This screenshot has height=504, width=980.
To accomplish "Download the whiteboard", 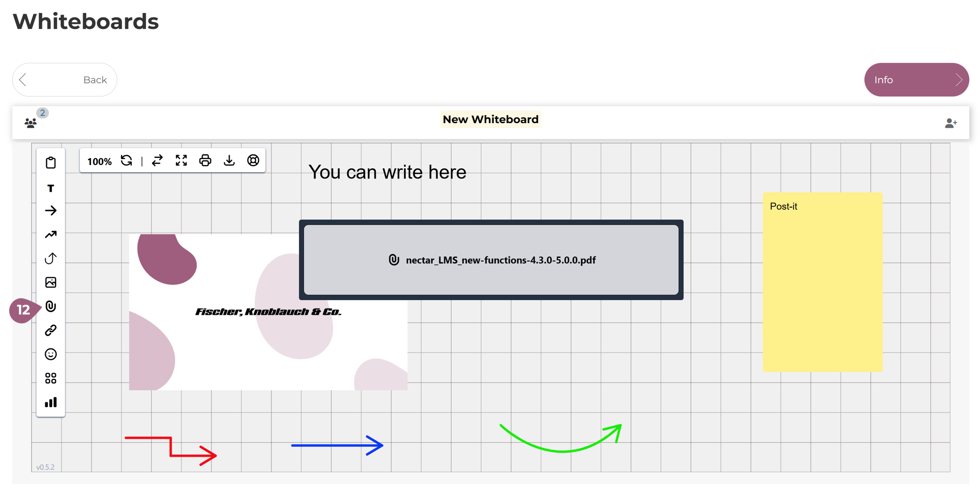I will 229,160.
